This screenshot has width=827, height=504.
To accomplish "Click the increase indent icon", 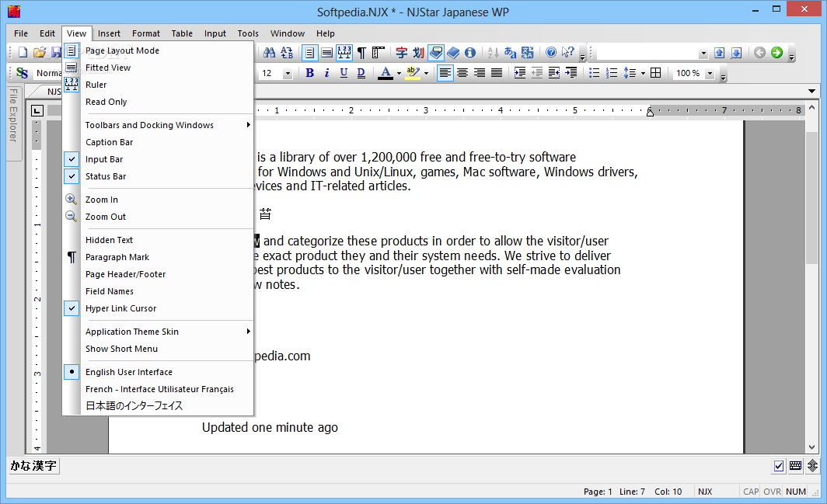I will click(519, 73).
